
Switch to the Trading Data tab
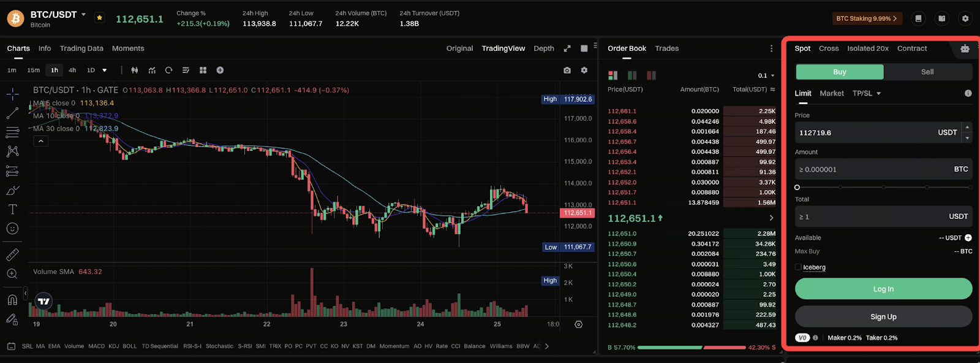click(x=81, y=48)
